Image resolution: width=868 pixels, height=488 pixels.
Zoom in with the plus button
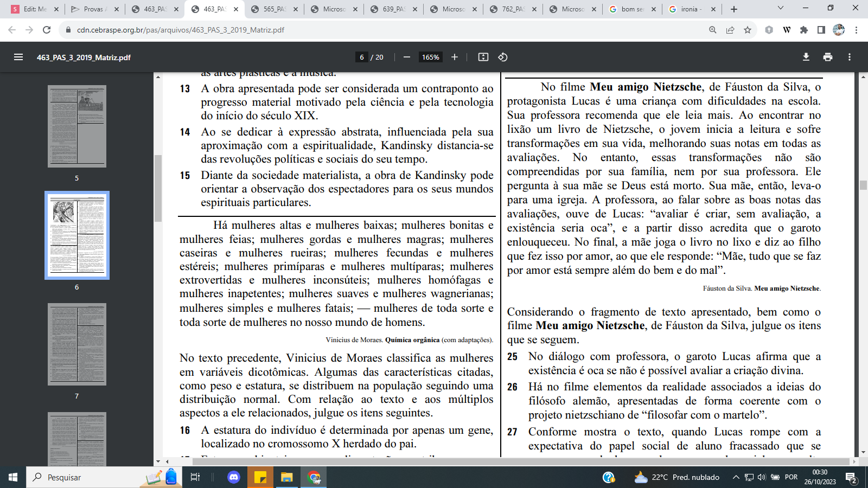455,57
